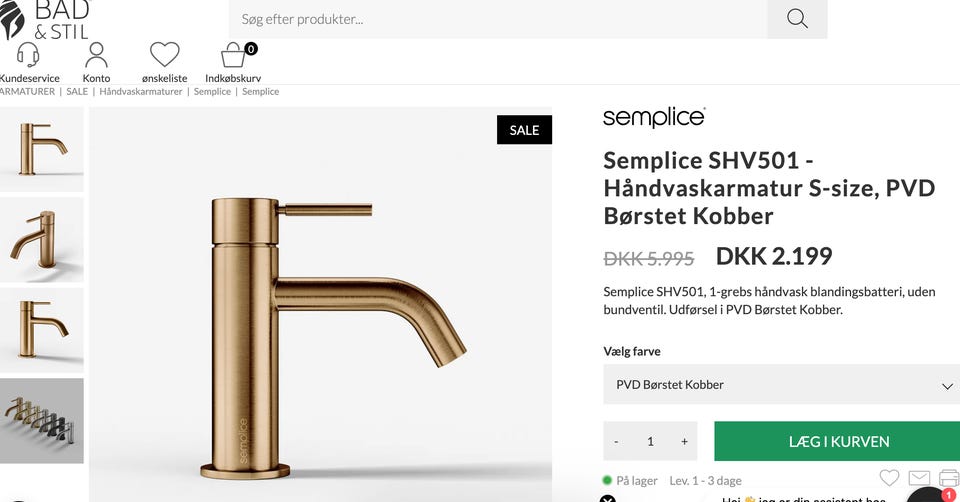
Task: Select the angled faucet thumbnail
Action: [41, 239]
